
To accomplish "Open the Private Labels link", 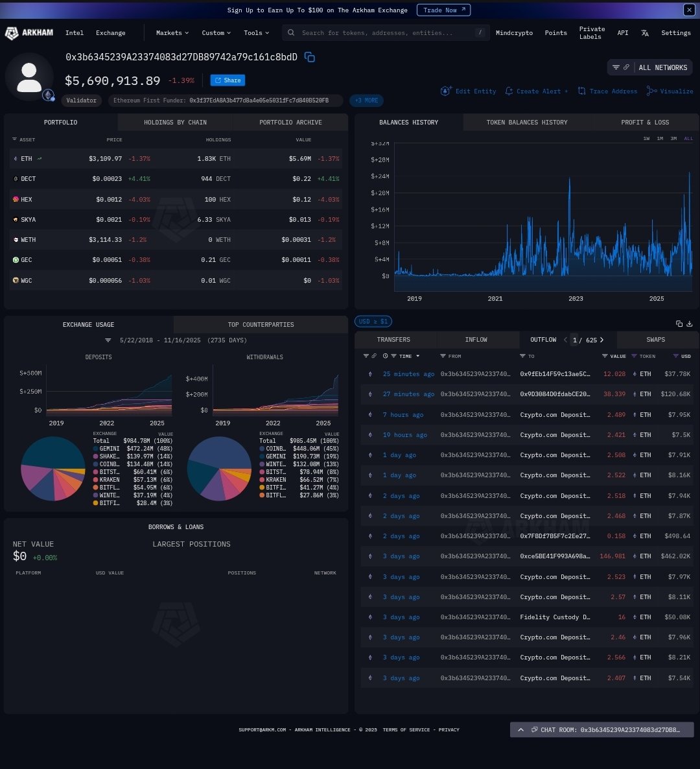I will (x=592, y=33).
